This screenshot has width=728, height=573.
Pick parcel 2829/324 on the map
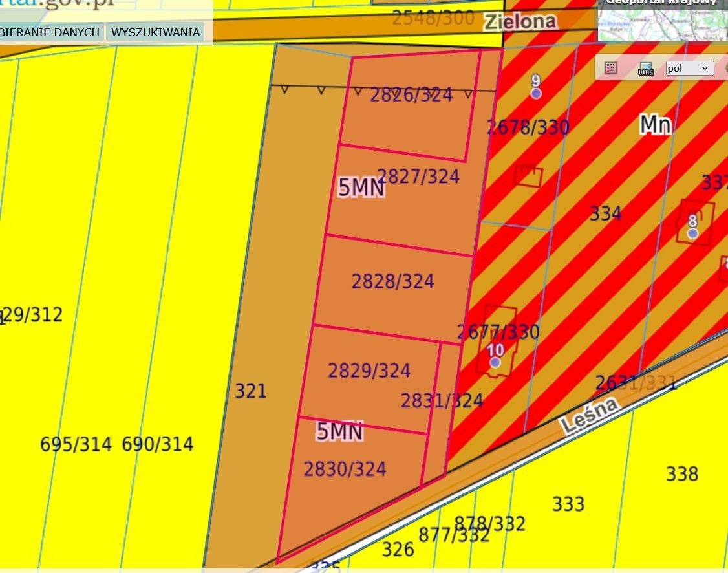click(x=369, y=371)
